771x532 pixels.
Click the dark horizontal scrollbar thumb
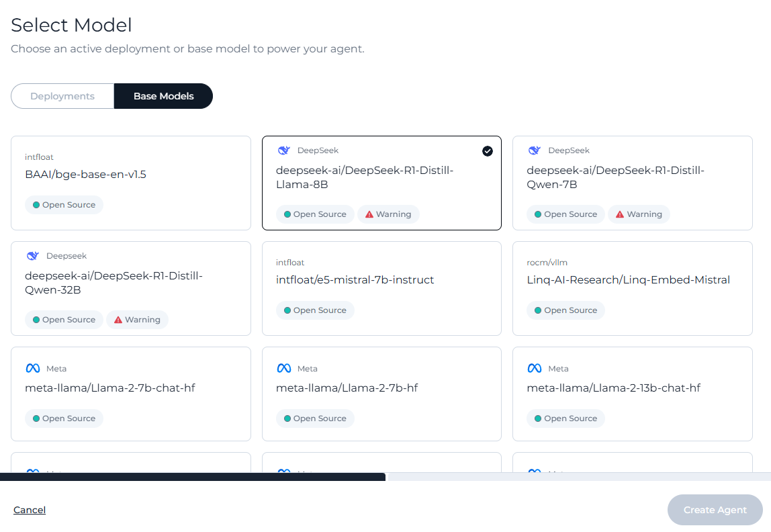click(193, 477)
